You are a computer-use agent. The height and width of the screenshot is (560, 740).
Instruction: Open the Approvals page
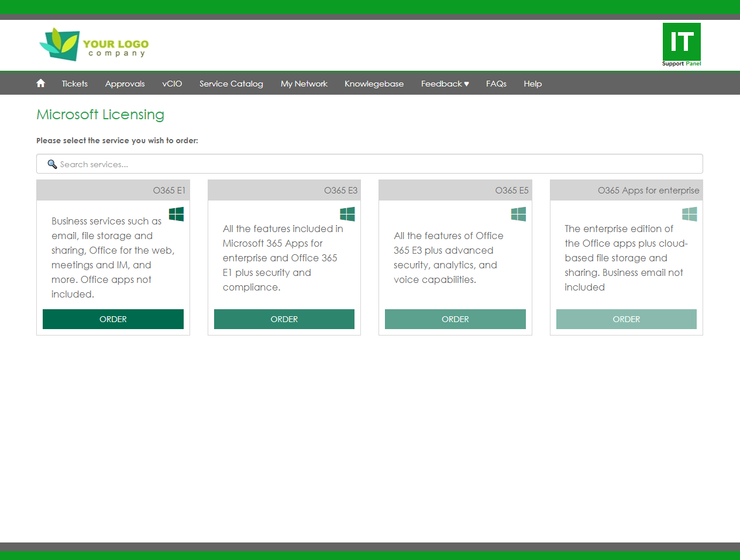click(x=125, y=84)
